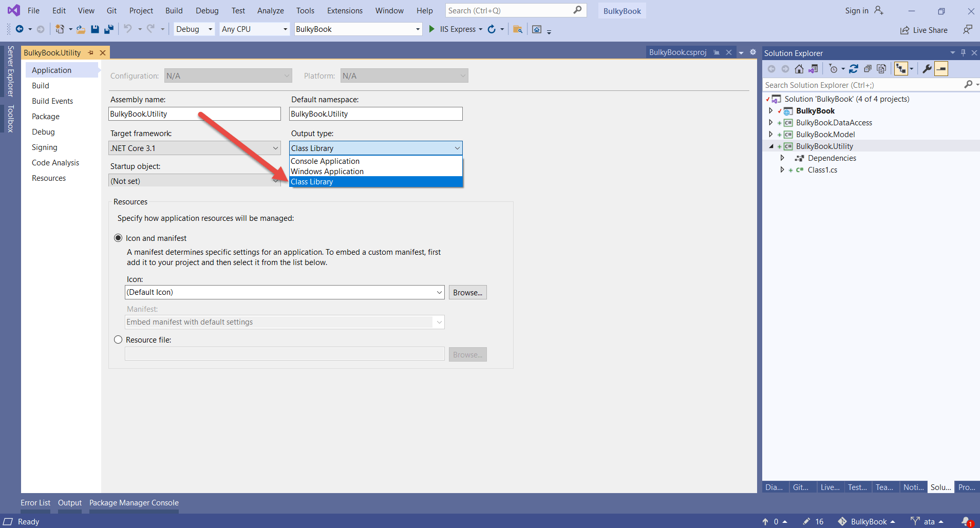Image resolution: width=980 pixels, height=528 pixels.
Task: Open the Debug configuration dropdown
Action: 194,29
